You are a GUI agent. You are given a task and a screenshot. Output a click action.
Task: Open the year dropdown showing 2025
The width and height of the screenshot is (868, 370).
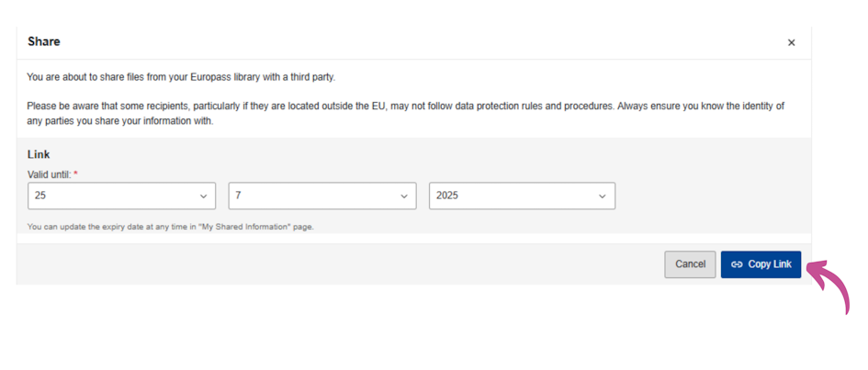pos(522,196)
